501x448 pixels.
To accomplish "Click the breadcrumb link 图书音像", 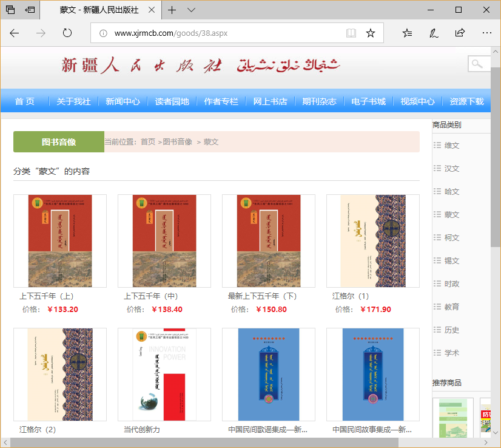I will 177,141.
